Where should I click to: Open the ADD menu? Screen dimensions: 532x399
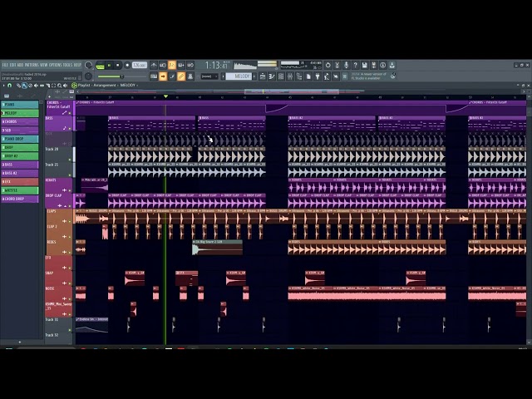20,65
